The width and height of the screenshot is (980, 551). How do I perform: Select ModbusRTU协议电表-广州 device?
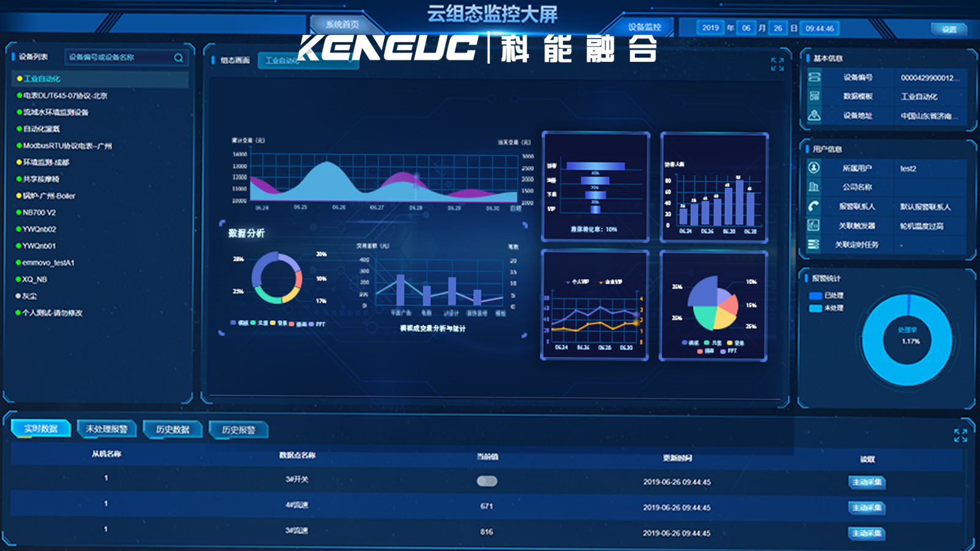pyautogui.click(x=67, y=146)
